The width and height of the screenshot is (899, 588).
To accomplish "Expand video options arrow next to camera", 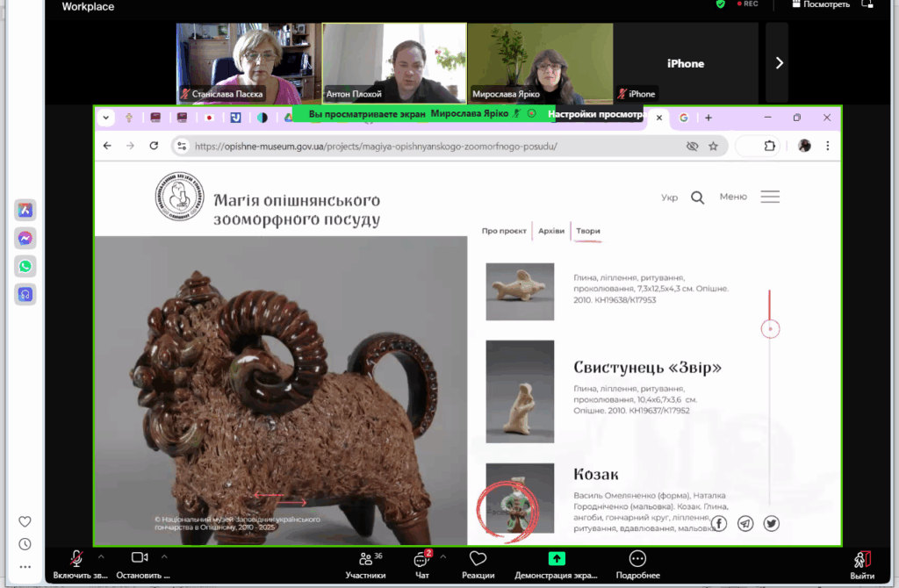I will point(164,556).
